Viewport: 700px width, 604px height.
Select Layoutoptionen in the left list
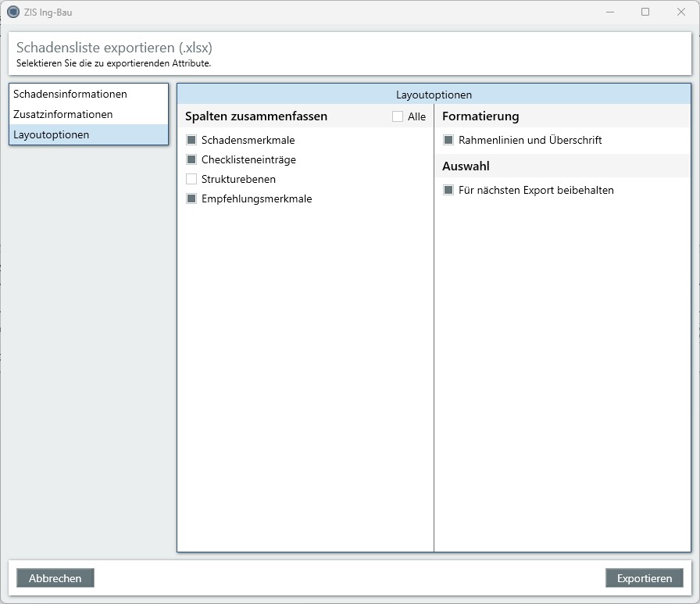pos(52,134)
